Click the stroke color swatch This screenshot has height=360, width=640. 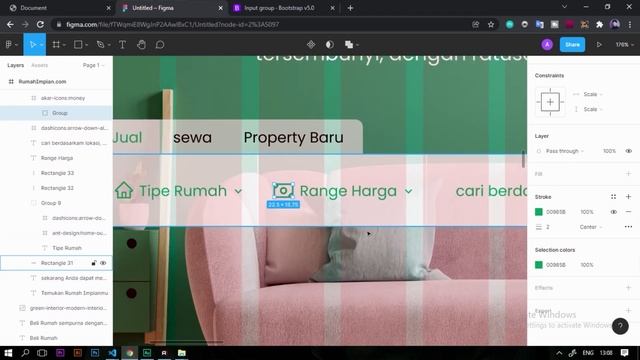coord(539,212)
